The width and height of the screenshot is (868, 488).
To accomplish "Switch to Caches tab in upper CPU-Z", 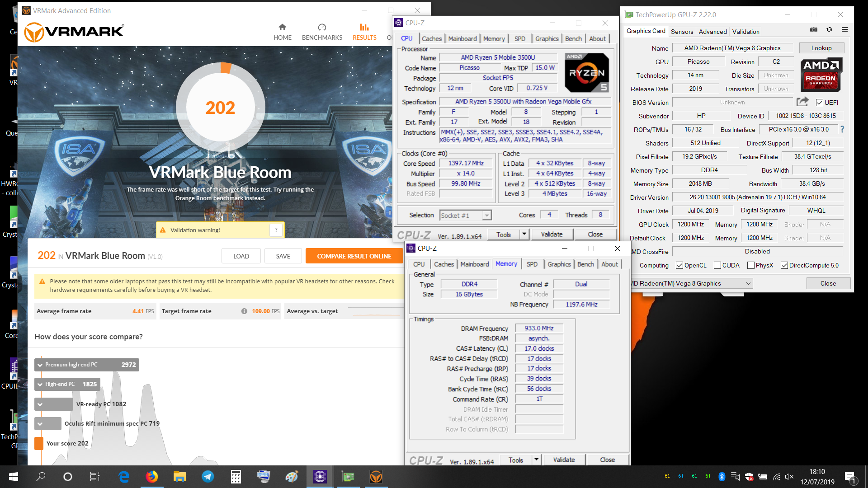I will [432, 38].
